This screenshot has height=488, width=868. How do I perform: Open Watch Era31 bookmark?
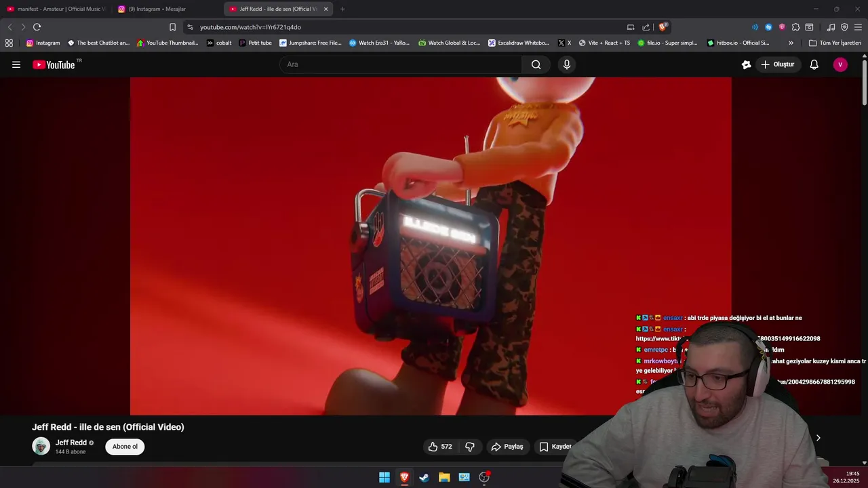[380, 43]
